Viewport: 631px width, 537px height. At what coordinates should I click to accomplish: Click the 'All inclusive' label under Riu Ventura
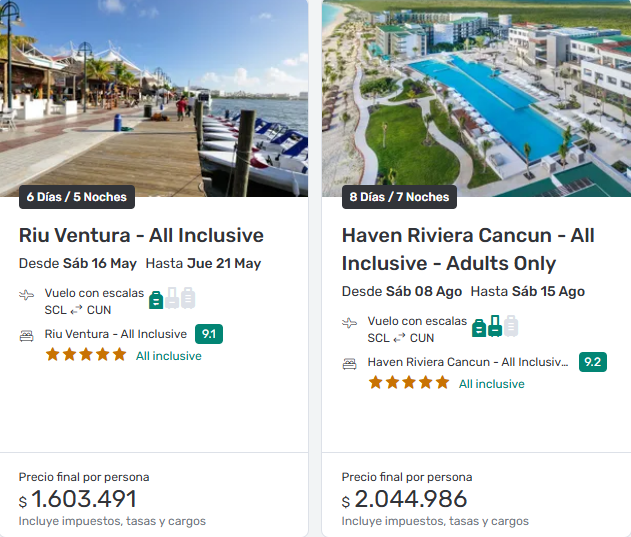pos(169,356)
